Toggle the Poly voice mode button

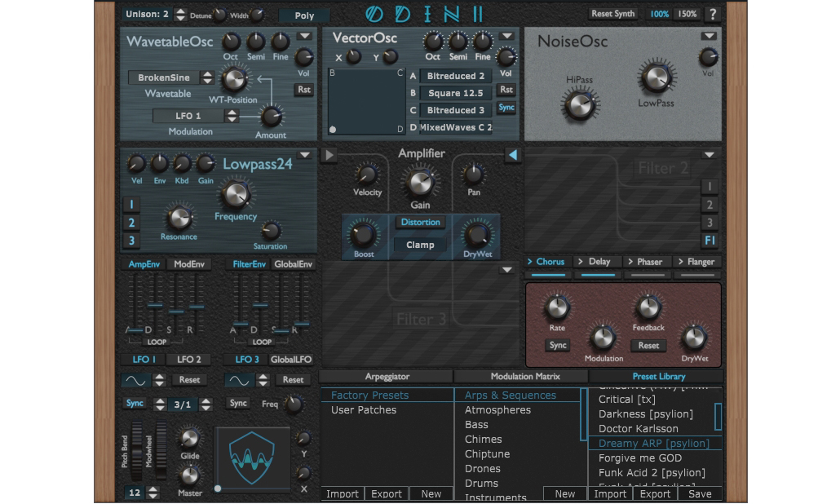304,15
